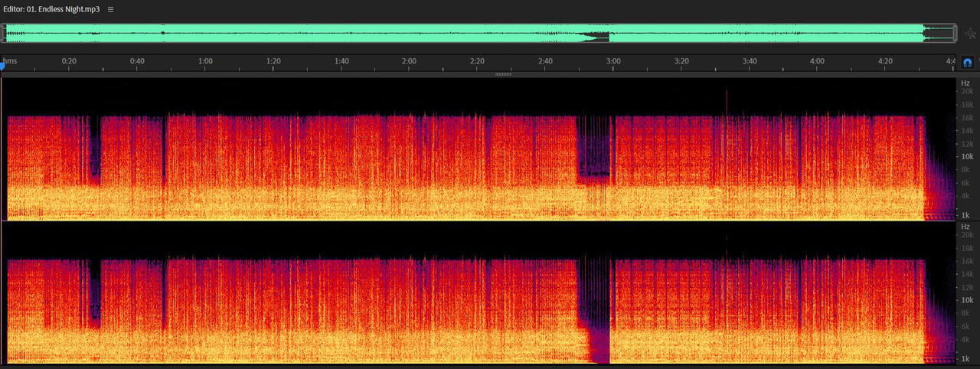980x369 pixels.
Task: Click the 2:00 mark on the timeline
Action: tap(409, 60)
